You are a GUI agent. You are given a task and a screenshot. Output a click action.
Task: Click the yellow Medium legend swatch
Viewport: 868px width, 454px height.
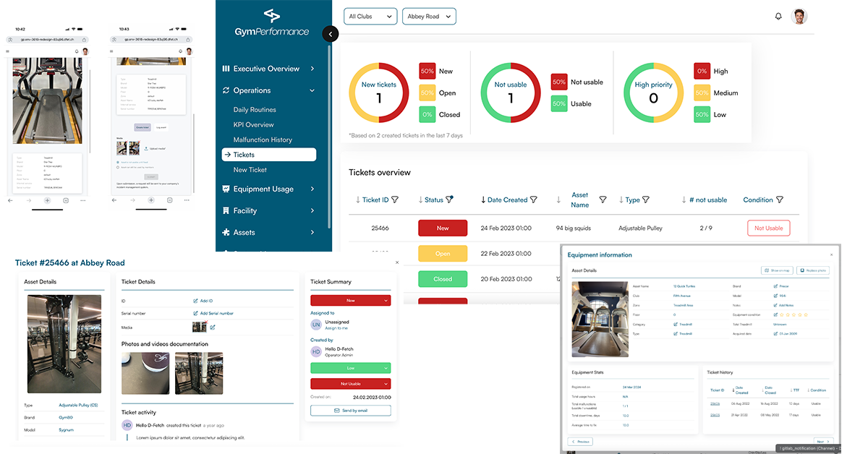702,93
